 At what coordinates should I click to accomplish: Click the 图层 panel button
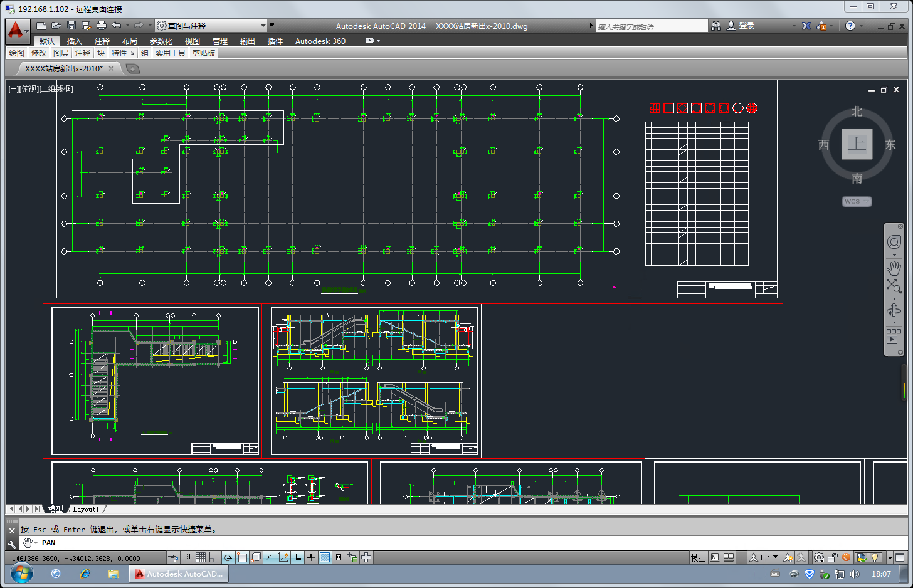click(61, 53)
